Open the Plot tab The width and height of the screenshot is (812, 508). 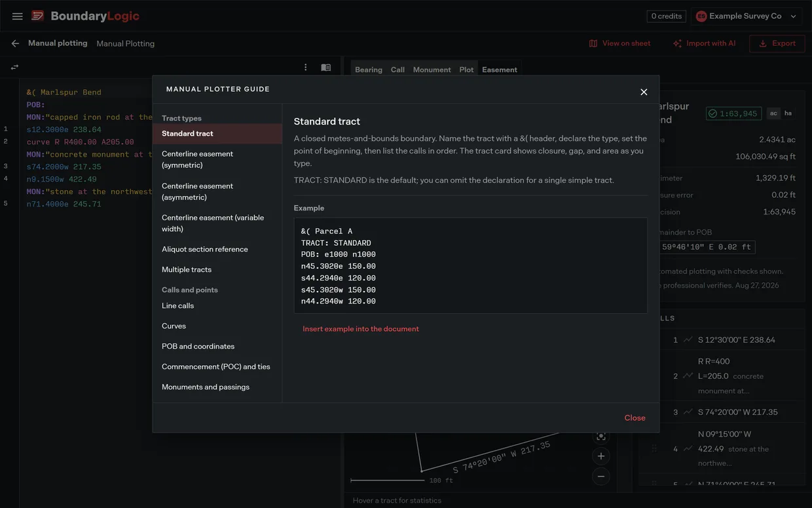tap(466, 69)
